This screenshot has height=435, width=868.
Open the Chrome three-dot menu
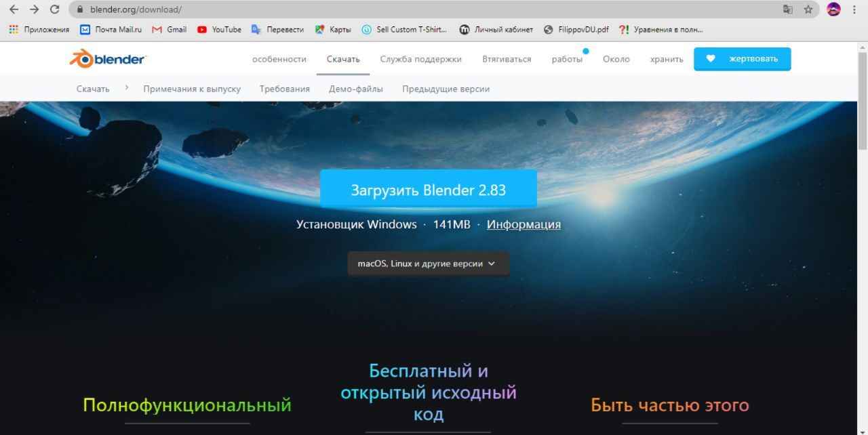pyautogui.click(x=854, y=9)
